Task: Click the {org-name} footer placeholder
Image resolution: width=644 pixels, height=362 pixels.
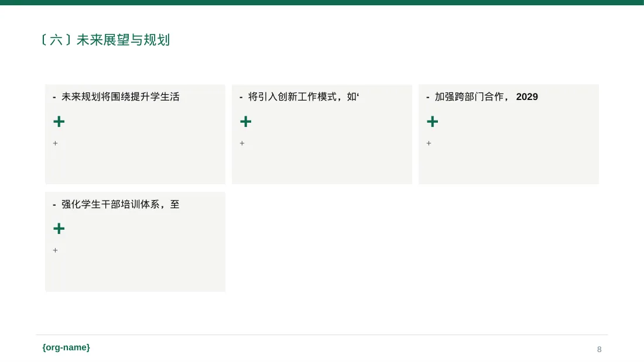Action: [x=66, y=347]
